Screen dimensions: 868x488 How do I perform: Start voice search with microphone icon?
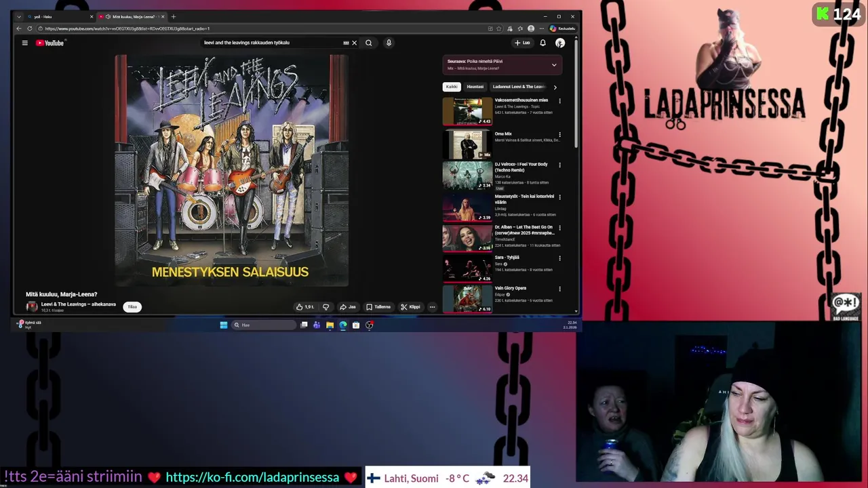coord(389,43)
